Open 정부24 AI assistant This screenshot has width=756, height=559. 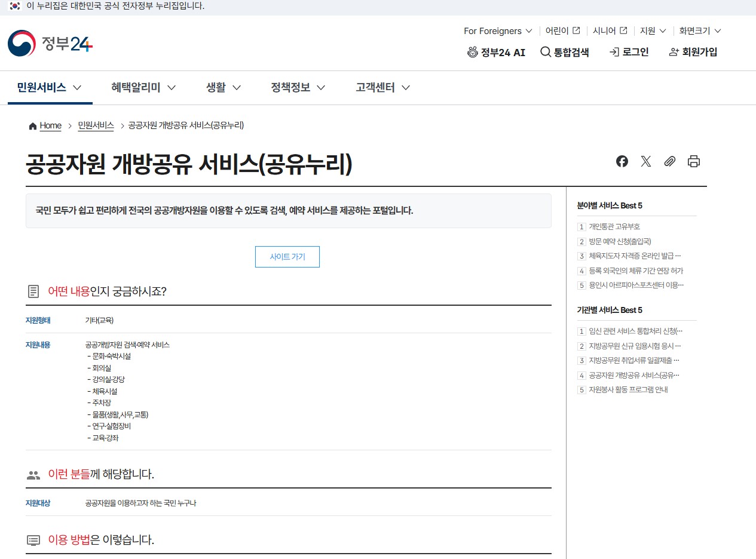click(496, 53)
